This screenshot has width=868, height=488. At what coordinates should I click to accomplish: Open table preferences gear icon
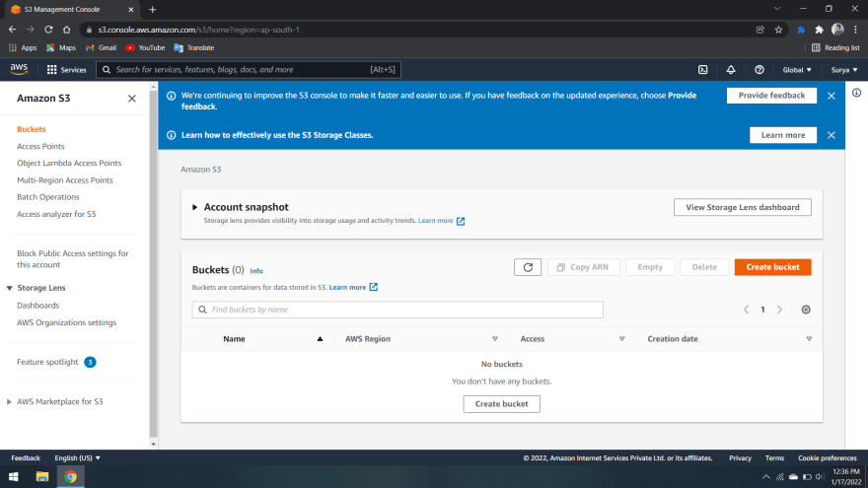pyautogui.click(x=806, y=310)
